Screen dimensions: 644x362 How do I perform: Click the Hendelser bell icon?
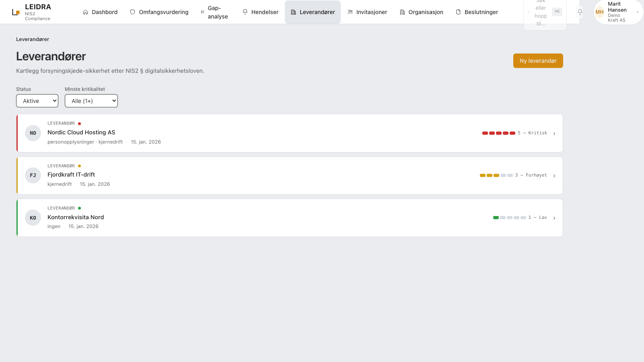(245, 12)
